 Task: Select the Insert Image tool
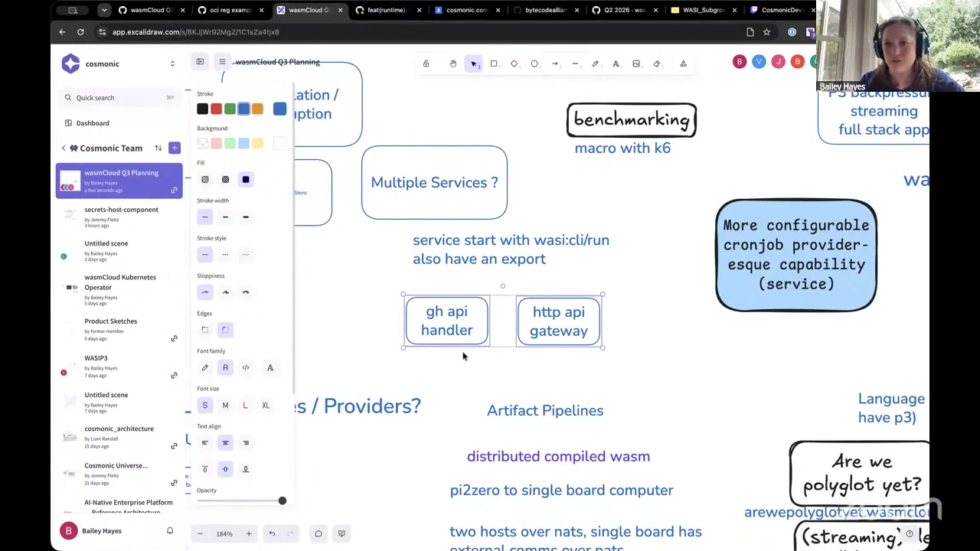[636, 64]
